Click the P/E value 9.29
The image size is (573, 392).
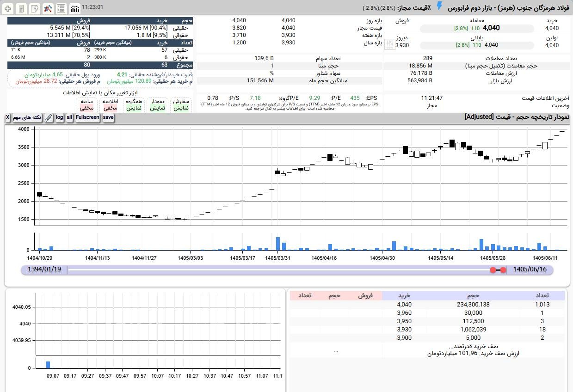(x=314, y=98)
